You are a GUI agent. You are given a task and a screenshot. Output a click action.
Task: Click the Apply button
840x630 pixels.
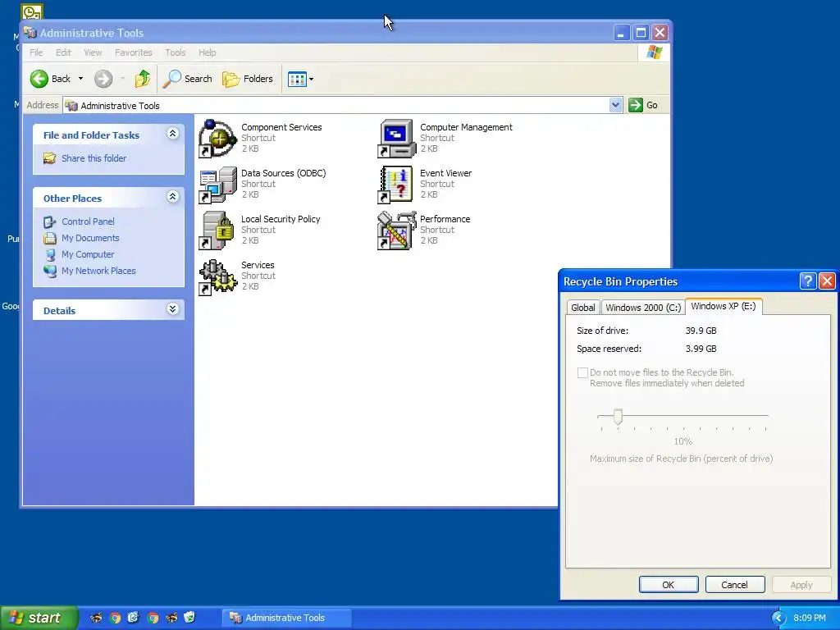[801, 584]
